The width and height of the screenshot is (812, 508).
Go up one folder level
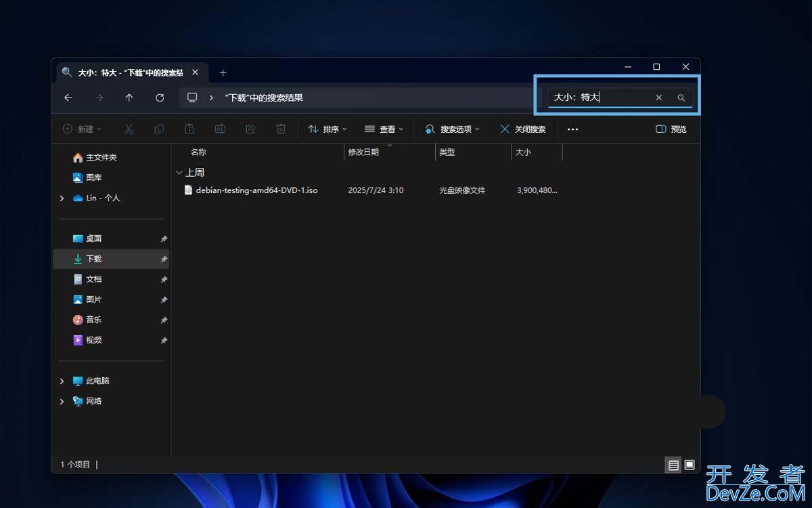pyautogui.click(x=129, y=98)
